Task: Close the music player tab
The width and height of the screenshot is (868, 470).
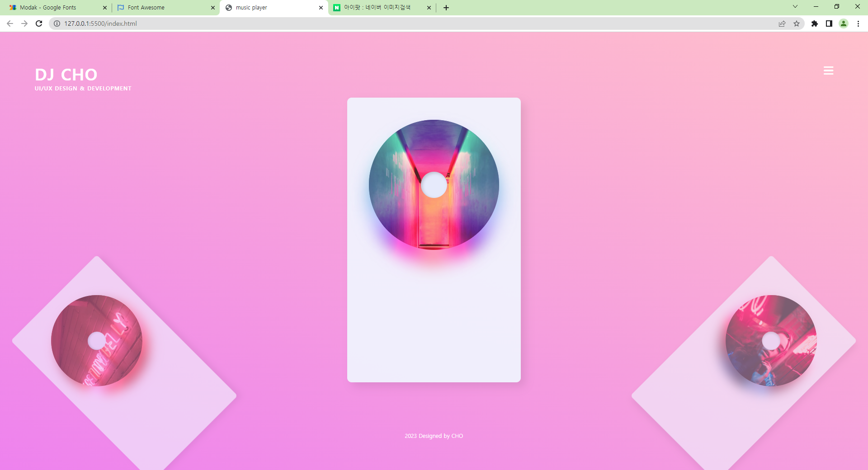Action: [x=321, y=8]
